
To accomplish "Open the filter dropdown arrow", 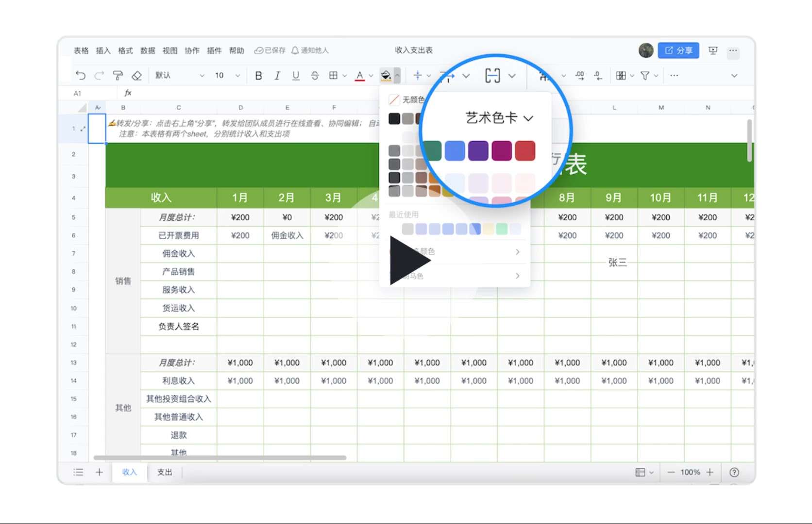I will 656,76.
